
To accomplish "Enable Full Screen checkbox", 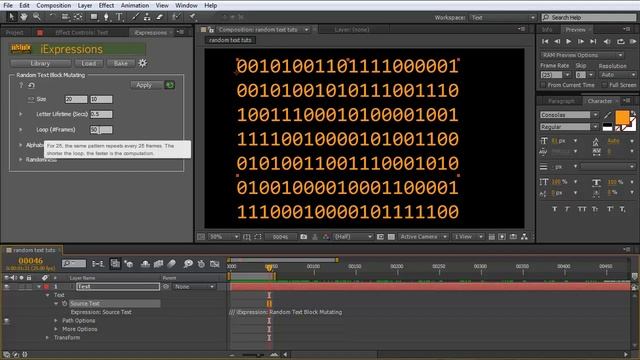I will [x=604, y=85].
